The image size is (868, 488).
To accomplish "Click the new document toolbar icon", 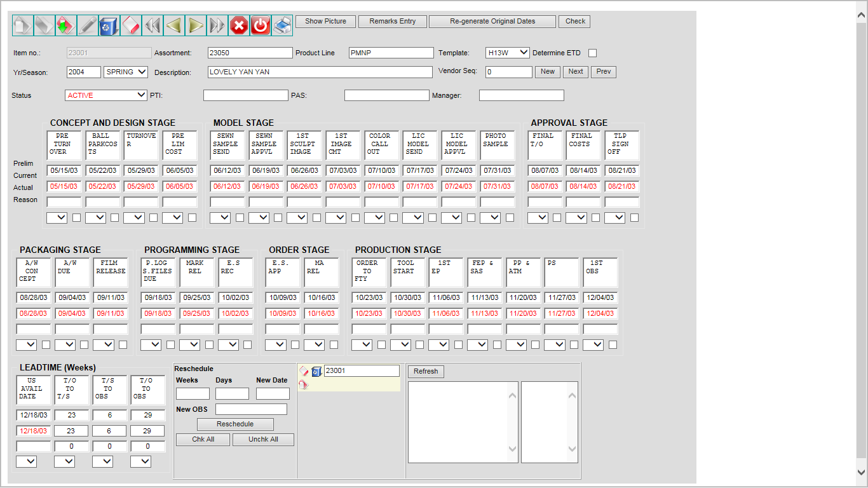I will (23, 25).
